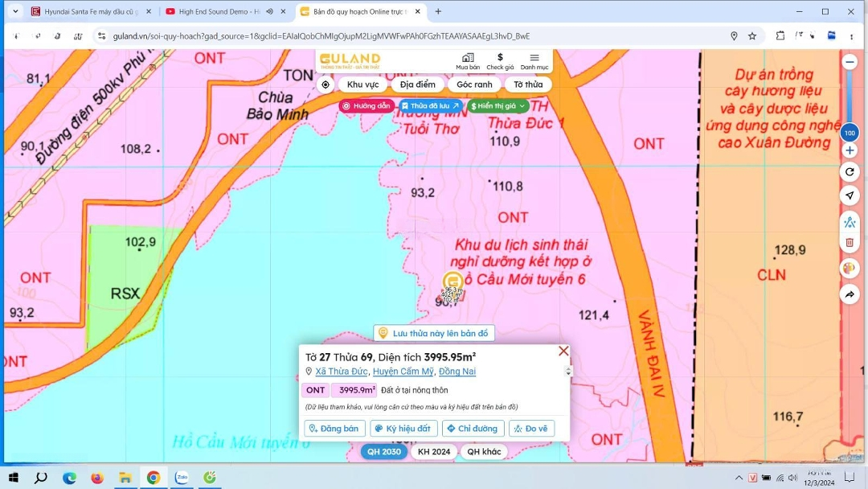Select the compass measuring tool icon
868x489 pixels.
tap(850, 223)
